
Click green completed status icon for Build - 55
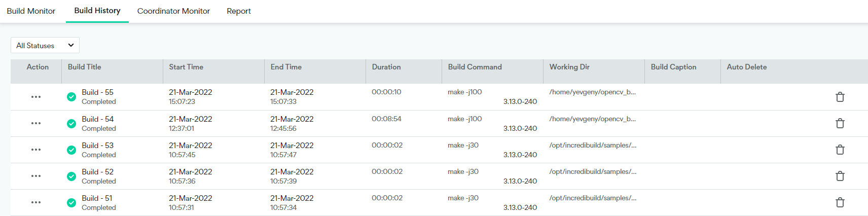[71, 97]
